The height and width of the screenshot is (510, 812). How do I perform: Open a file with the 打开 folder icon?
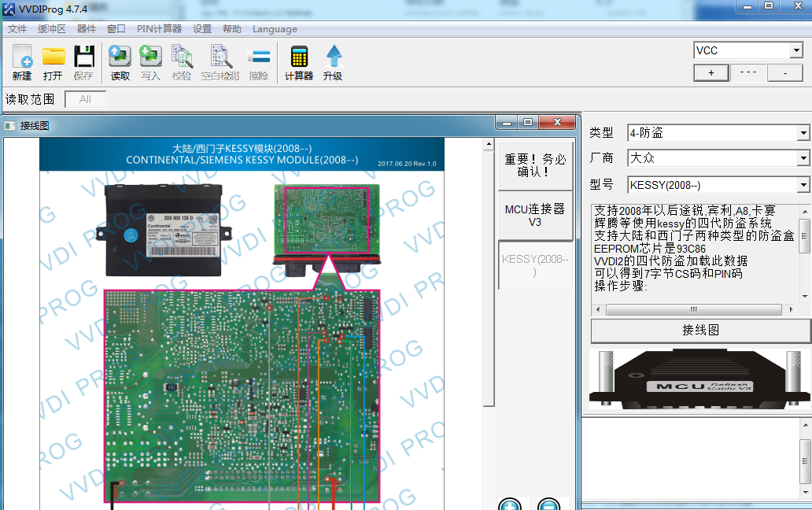(53, 58)
